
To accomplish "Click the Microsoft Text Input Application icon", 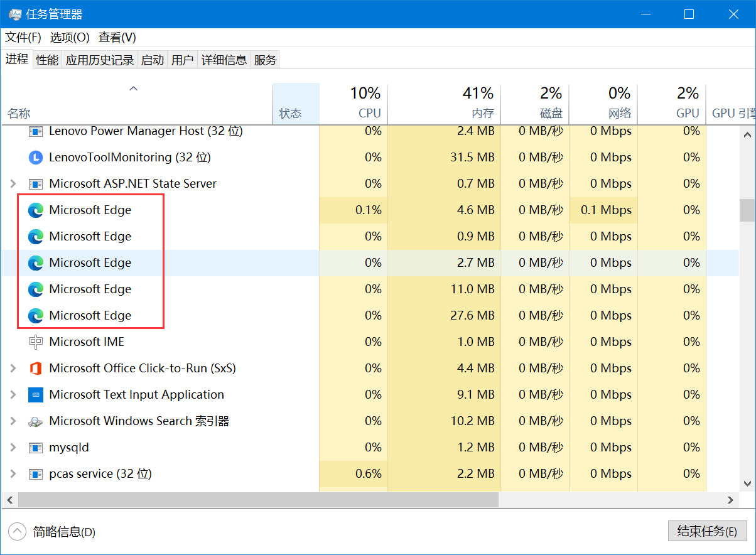I will 36,395.
